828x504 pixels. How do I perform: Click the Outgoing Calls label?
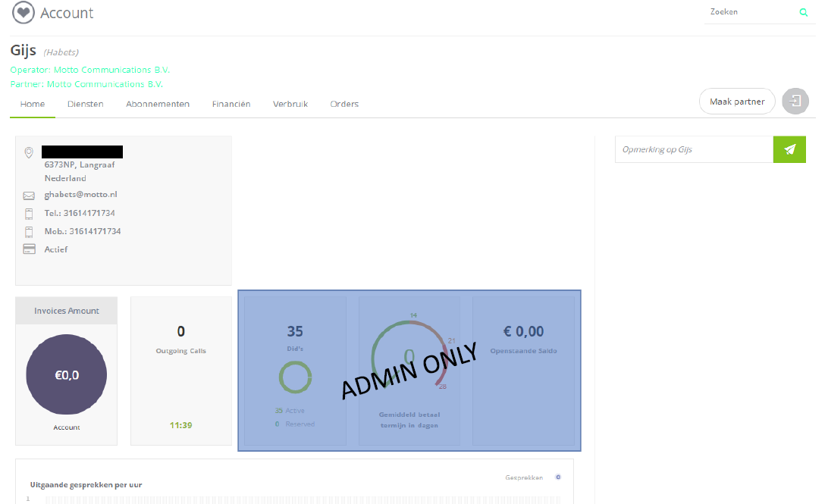[181, 351]
